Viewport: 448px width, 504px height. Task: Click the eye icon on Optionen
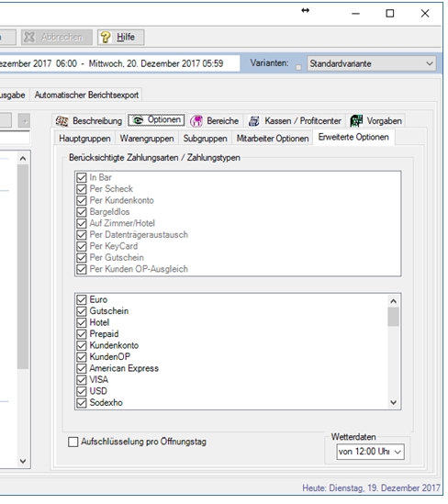pos(138,120)
